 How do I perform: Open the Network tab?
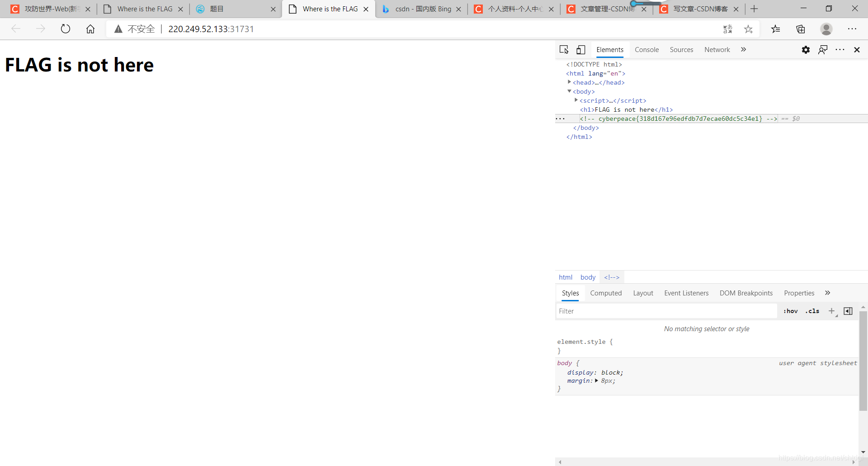717,50
